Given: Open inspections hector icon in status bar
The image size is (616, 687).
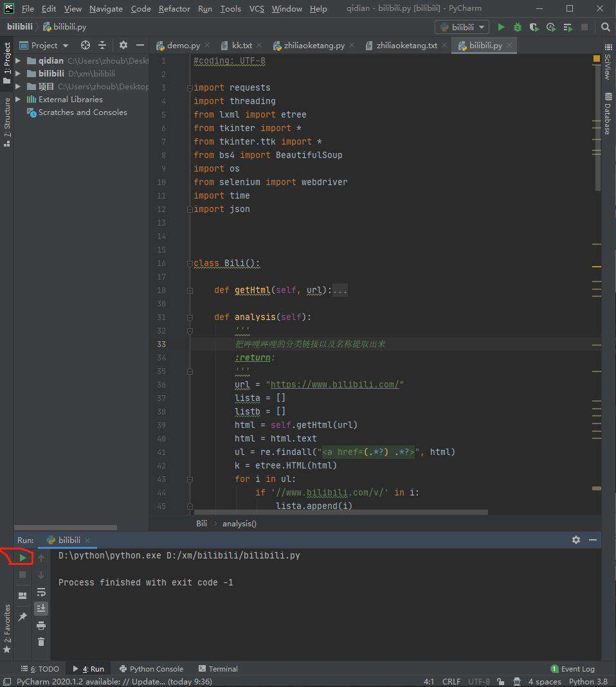Looking at the screenshot, I should pos(517,682).
